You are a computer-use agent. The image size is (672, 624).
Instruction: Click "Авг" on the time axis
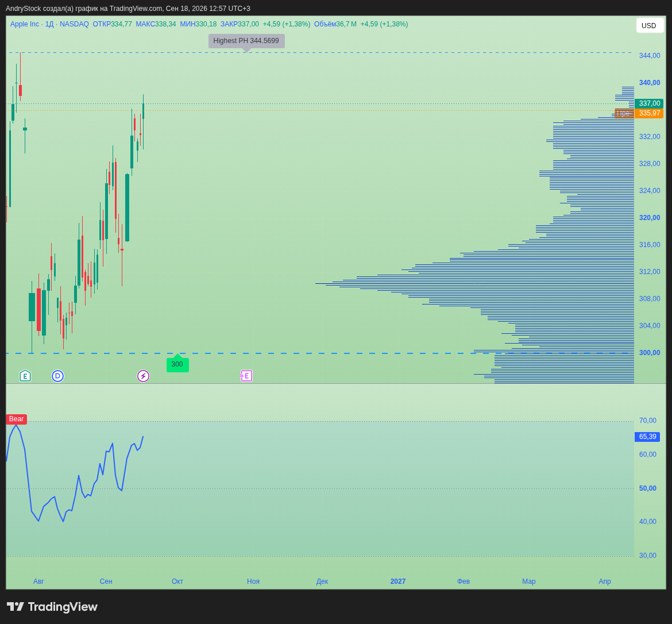tap(38, 581)
